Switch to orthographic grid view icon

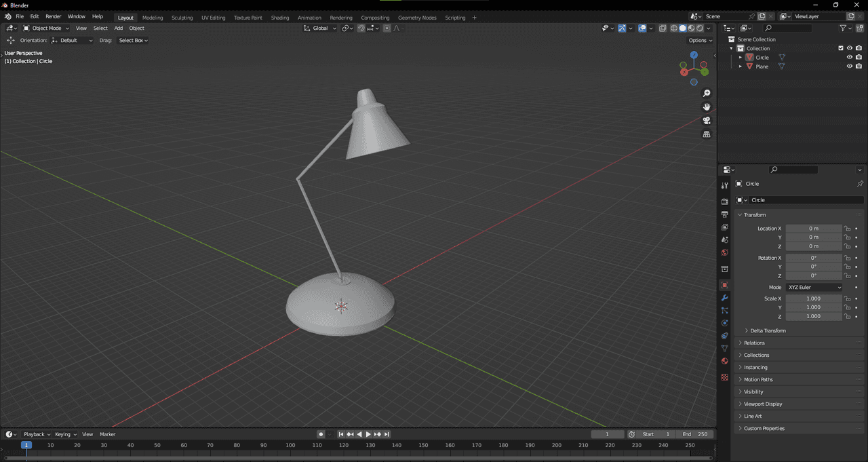707,134
